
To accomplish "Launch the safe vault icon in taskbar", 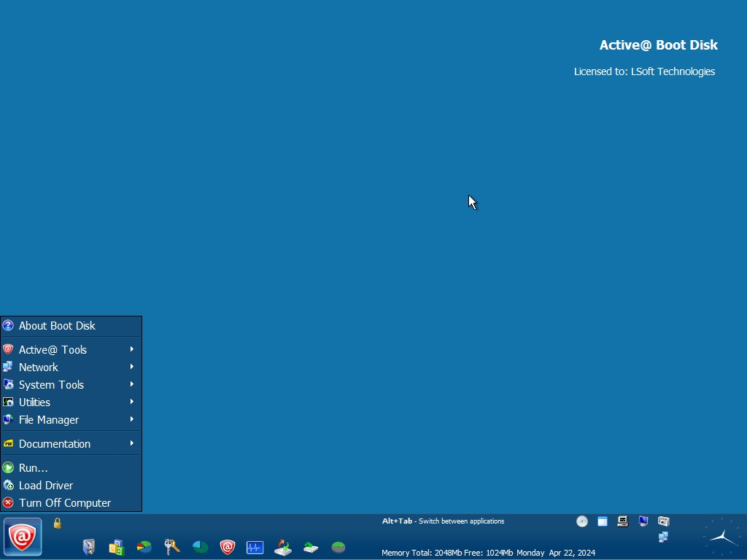I will pos(89,547).
